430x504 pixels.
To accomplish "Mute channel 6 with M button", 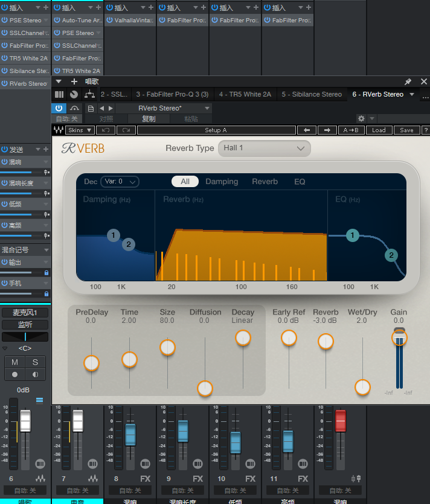I will click(x=14, y=362).
